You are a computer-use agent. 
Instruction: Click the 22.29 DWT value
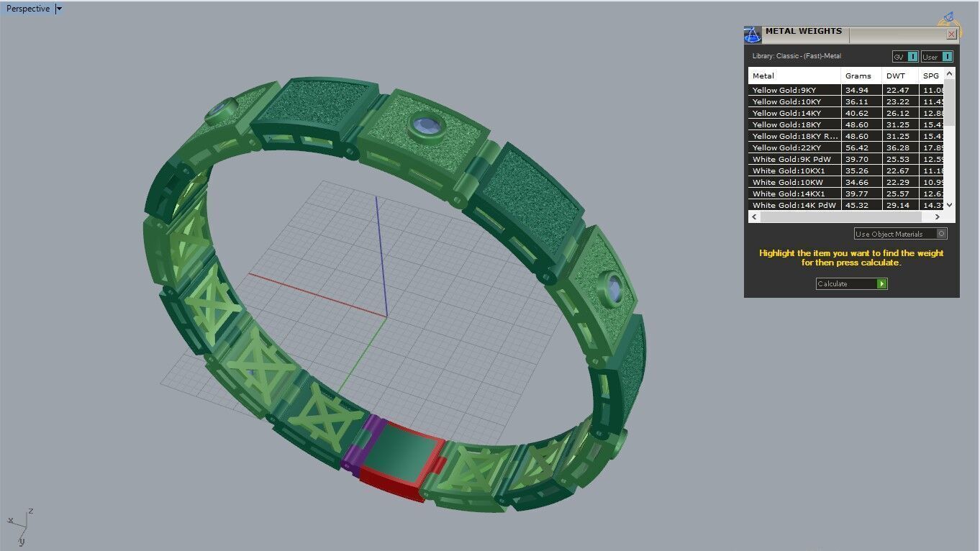(897, 182)
